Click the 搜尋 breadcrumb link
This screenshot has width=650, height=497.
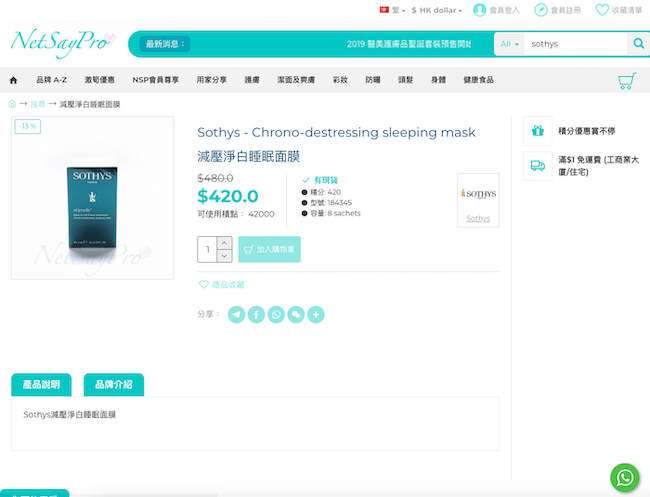pyautogui.click(x=38, y=104)
